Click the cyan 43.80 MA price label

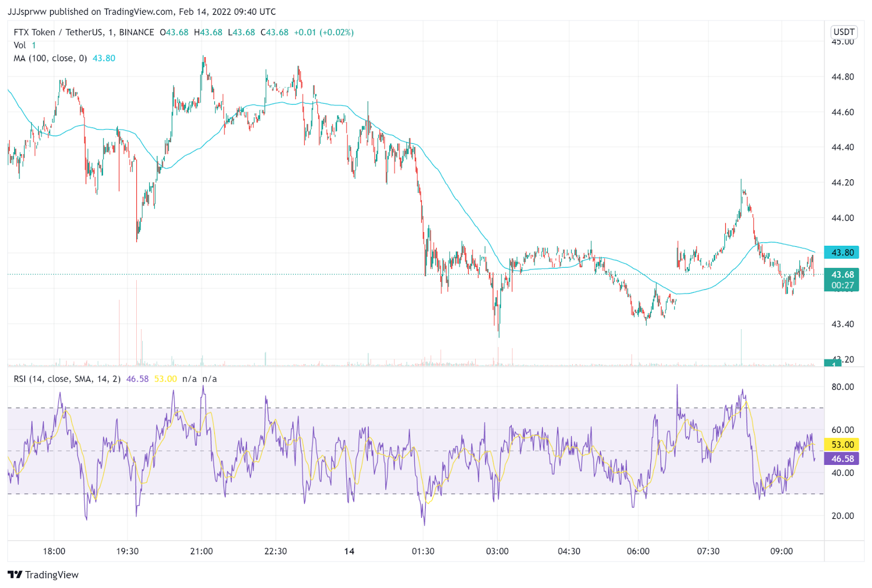coord(841,252)
